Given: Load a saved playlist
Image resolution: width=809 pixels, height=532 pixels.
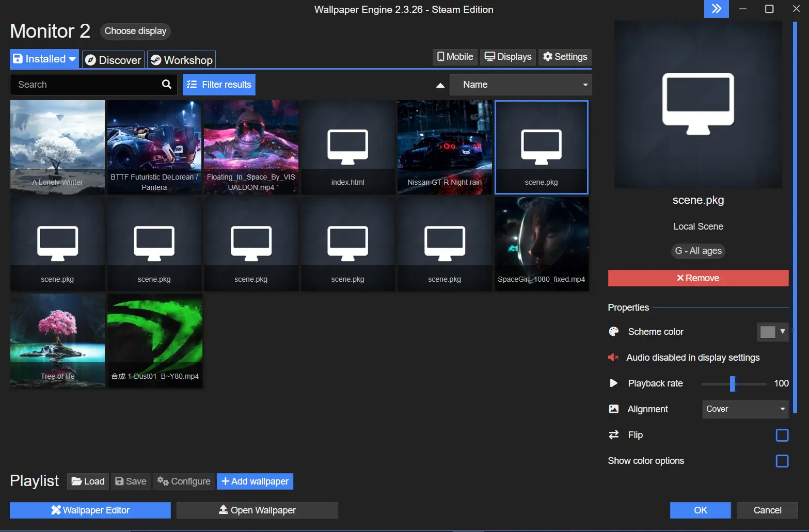Looking at the screenshot, I should pos(88,481).
